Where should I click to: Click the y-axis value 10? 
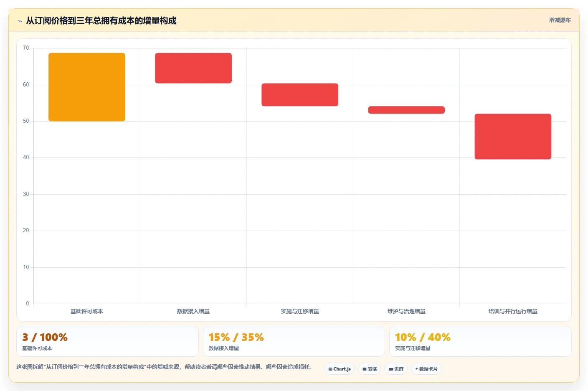point(26,267)
